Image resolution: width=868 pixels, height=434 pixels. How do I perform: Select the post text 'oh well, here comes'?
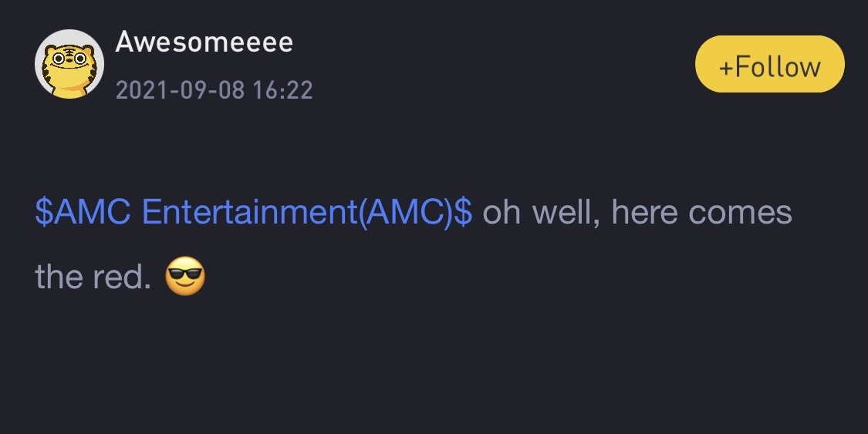click(x=637, y=212)
